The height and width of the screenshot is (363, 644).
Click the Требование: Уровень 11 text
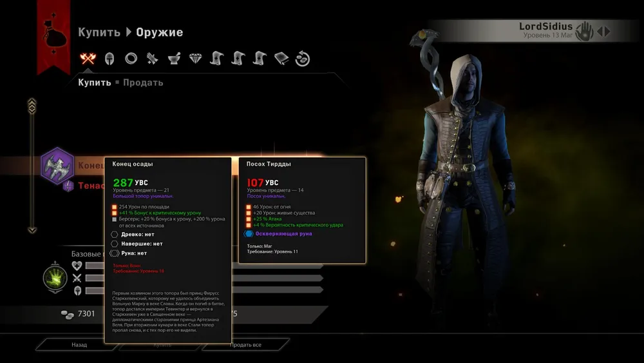coord(272,251)
